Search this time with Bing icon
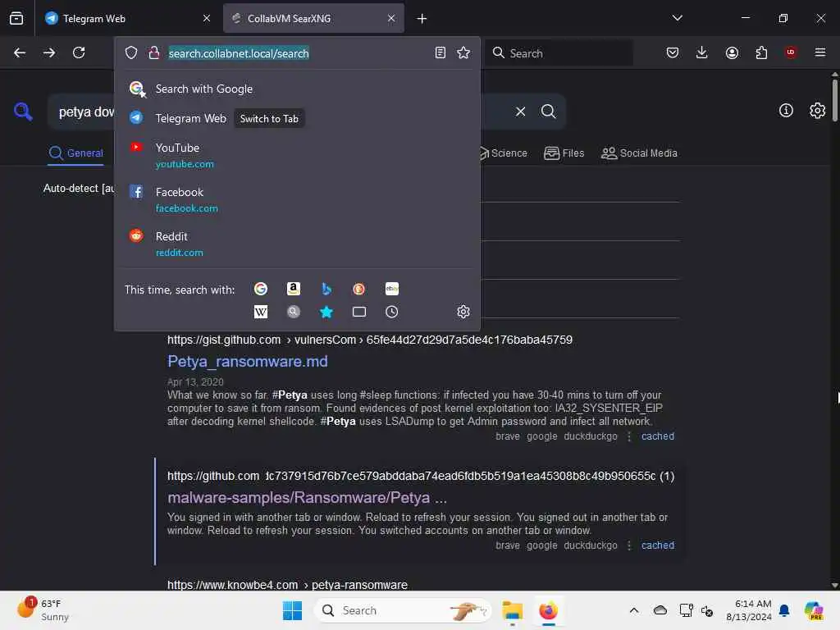This screenshot has height=630, width=840. [x=326, y=289]
